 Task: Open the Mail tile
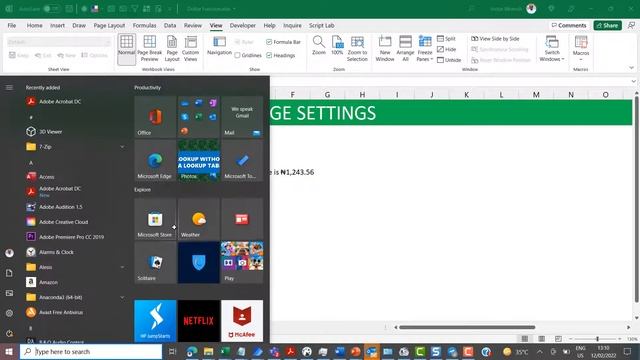point(242,117)
